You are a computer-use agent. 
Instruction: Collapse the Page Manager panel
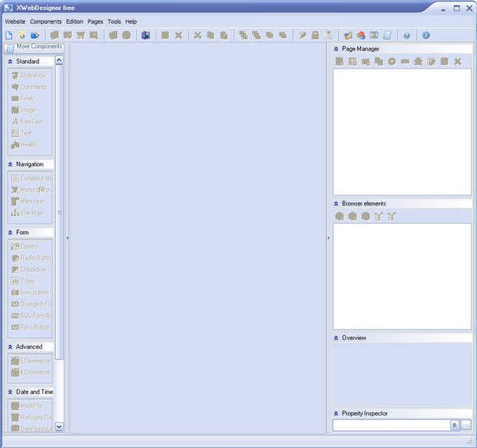pos(336,49)
